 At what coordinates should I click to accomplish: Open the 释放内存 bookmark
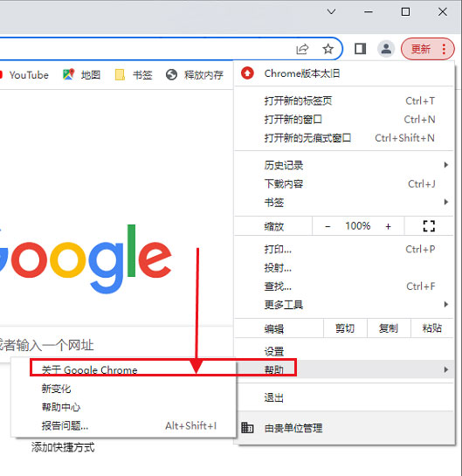point(194,75)
